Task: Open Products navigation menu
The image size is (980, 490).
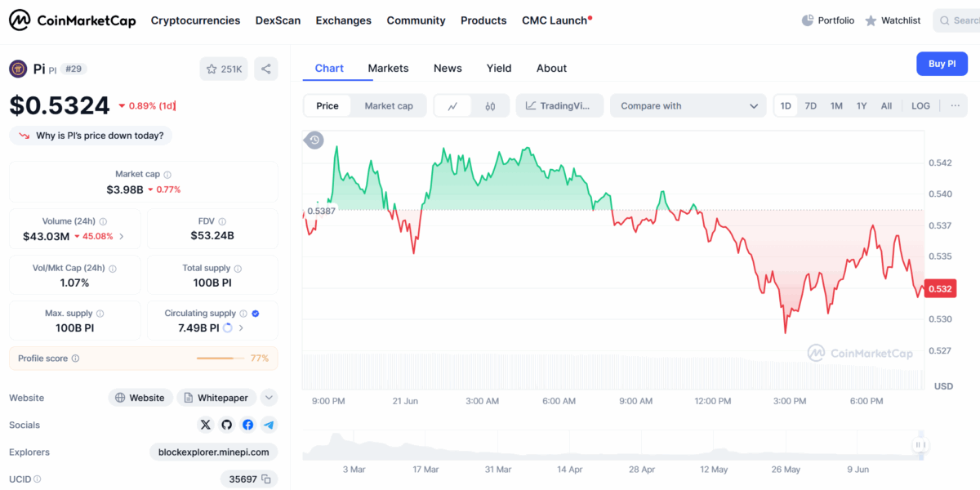Action: point(483,20)
